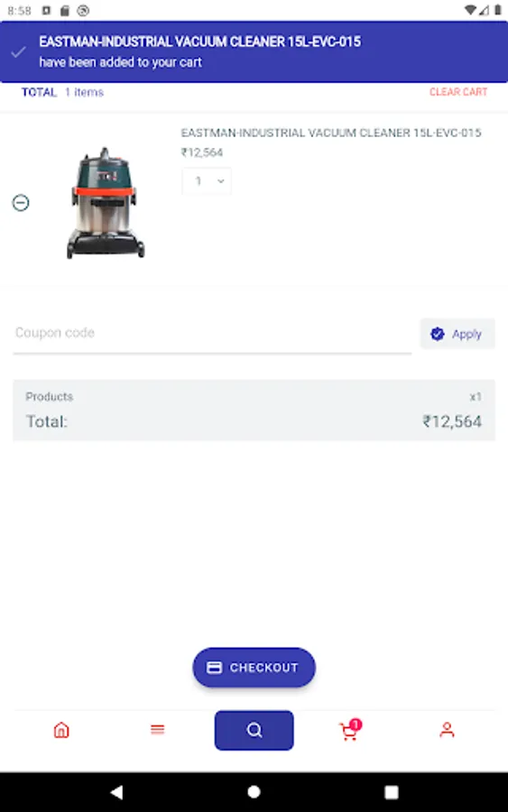The height and width of the screenshot is (812, 508).
Task: Click the Checkout button
Action: point(254,668)
